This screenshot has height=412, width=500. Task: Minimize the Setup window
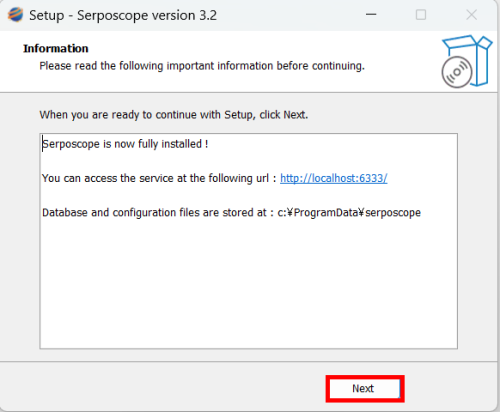(371, 15)
